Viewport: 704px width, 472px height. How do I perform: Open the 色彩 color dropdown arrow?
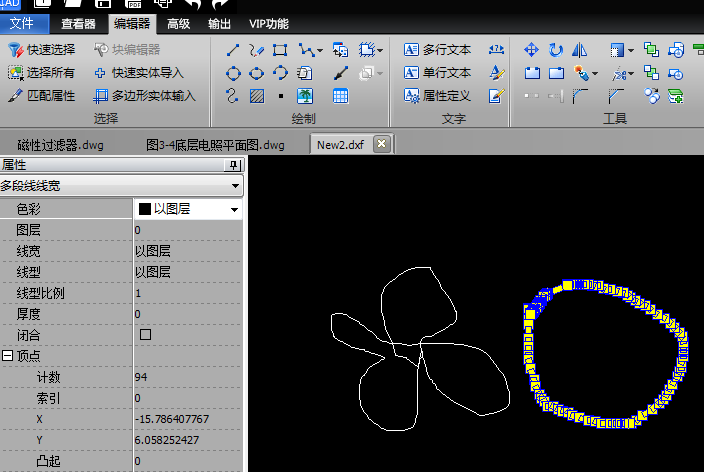point(234,210)
